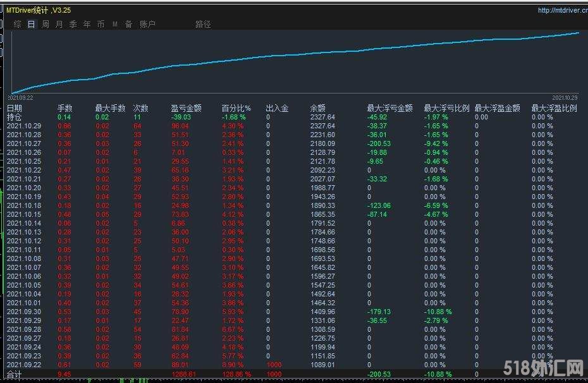Click the floating loss value -87.14
This screenshot has width=588, height=383.
[377, 214]
